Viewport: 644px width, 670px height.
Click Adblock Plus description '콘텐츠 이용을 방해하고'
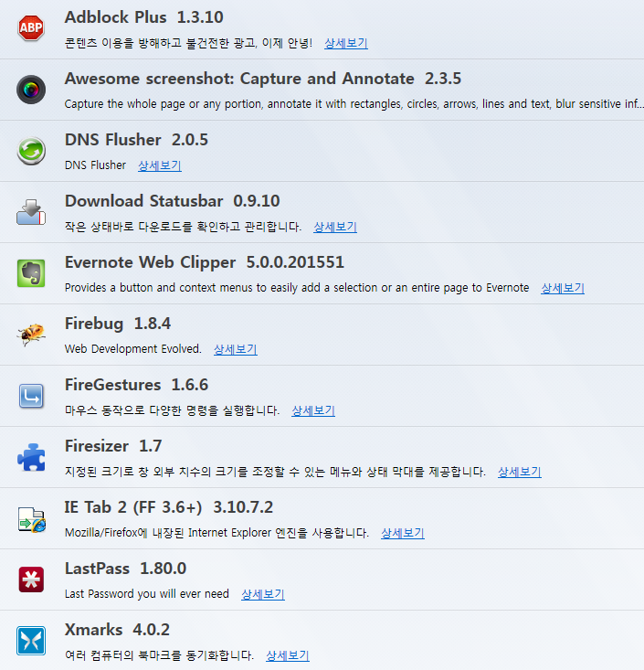(188, 43)
